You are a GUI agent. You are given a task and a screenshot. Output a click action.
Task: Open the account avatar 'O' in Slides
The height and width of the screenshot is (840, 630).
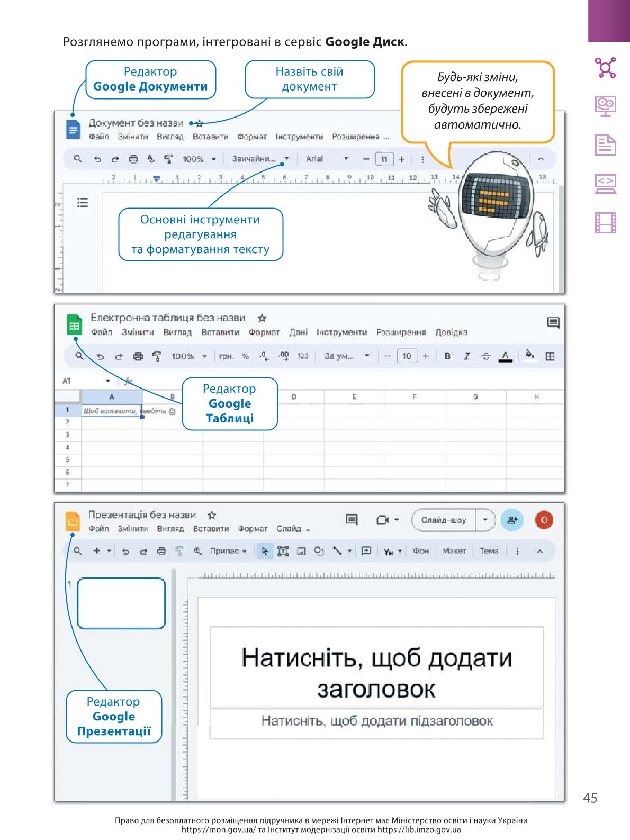544,520
